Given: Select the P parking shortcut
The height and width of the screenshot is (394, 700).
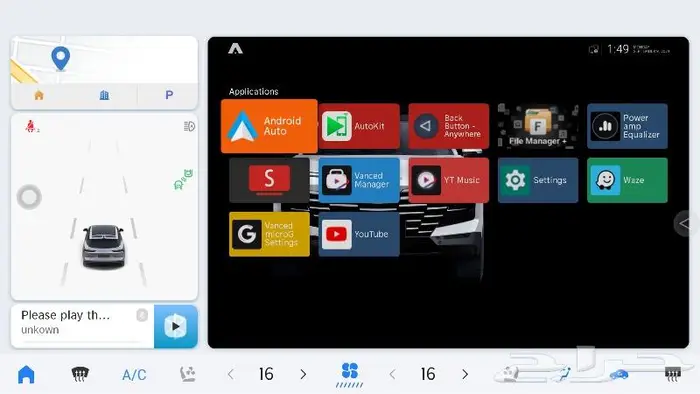Looking at the screenshot, I should click(x=169, y=95).
